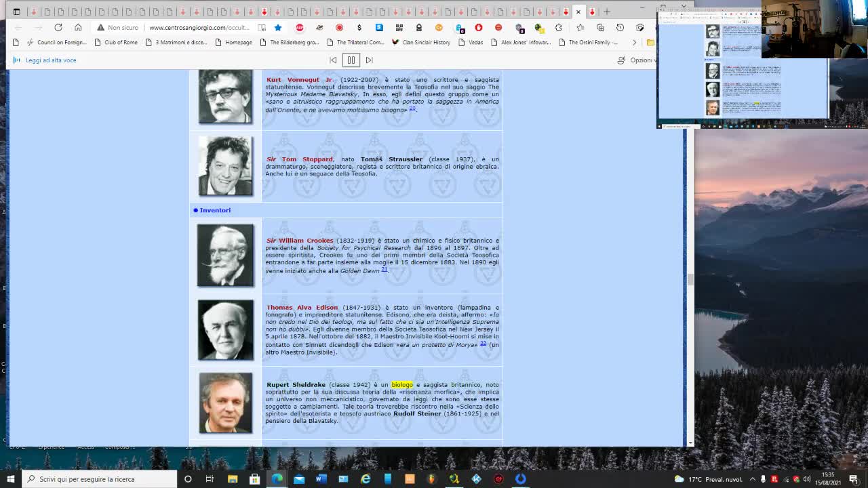Viewport: 868px width, 488px height.
Task: Open Internet Explorer from taskbar
Action: point(366,479)
